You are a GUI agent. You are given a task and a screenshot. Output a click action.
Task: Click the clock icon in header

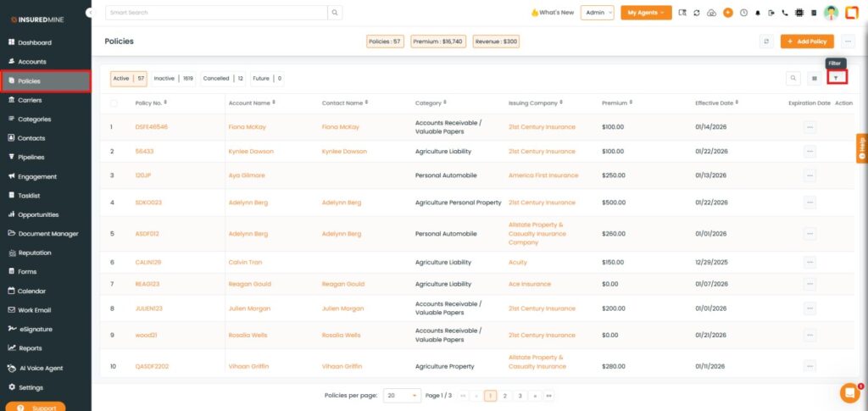click(x=743, y=13)
